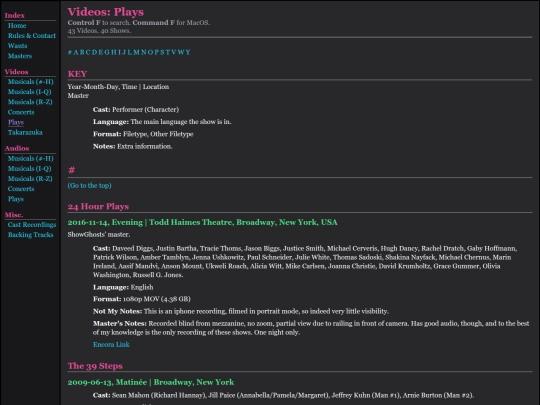Image resolution: width=540 pixels, height=405 pixels.
Task: Click the ShowGhosts' master text
Action: tap(99, 235)
